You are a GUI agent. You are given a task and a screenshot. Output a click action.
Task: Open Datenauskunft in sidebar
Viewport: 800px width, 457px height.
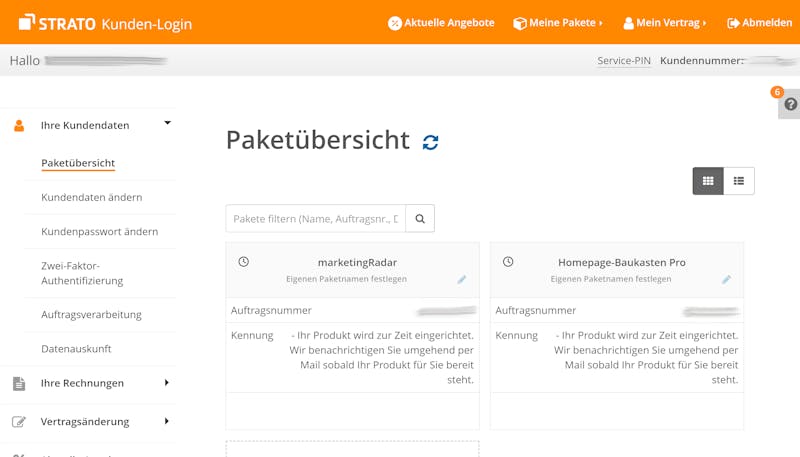(x=76, y=349)
